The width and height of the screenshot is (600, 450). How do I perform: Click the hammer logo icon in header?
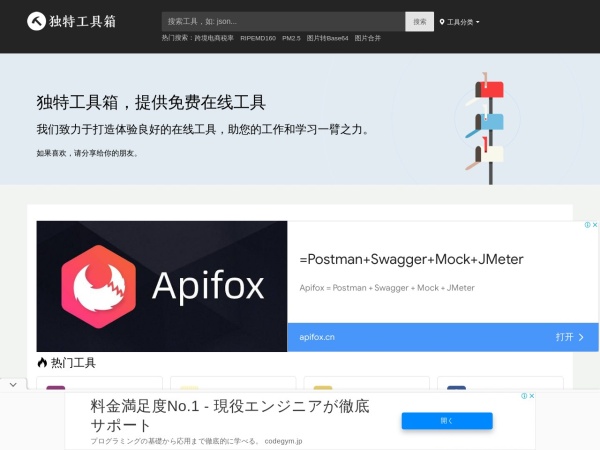point(36,21)
